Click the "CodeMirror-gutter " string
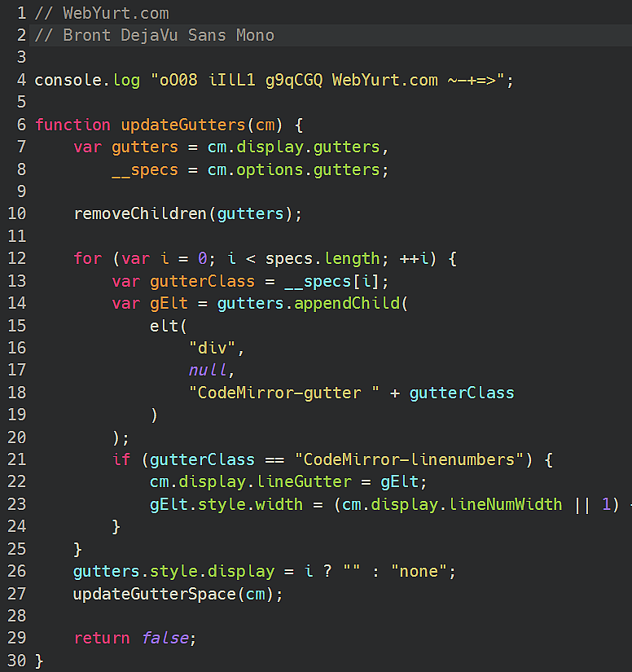632x672 pixels. click(x=283, y=393)
